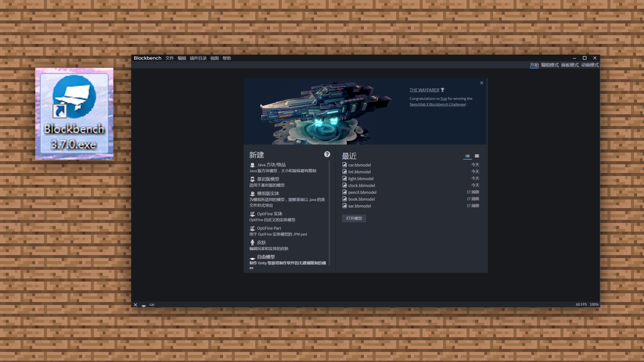Open the Ycar profile link
Viewport: 644px width, 362px height.
point(443,99)
